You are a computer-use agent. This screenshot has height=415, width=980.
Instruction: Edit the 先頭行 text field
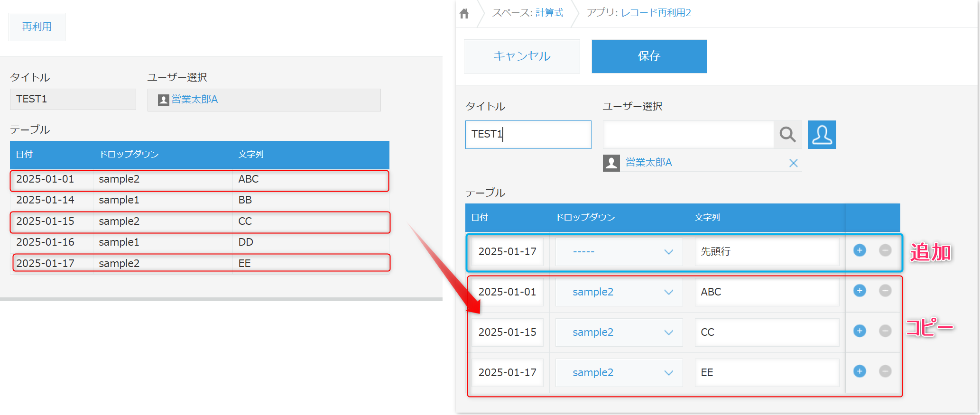(x=767, y=252)
